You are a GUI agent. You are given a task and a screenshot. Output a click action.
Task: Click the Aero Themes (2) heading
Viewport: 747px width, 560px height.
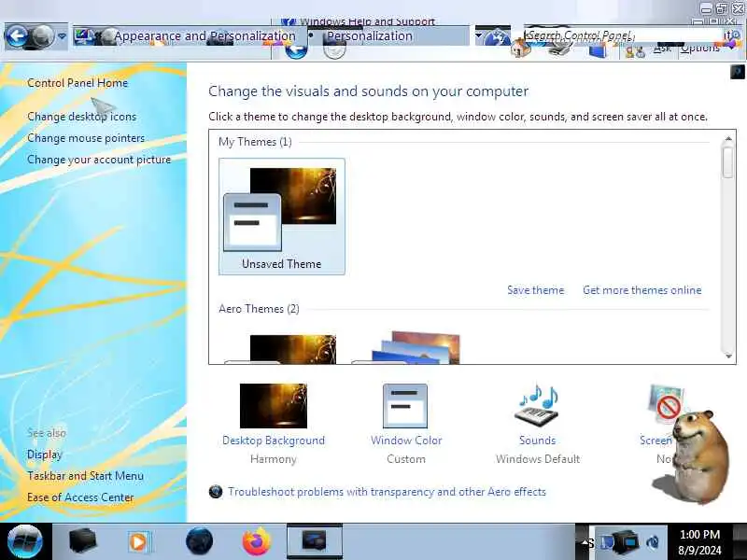(260, 309)
